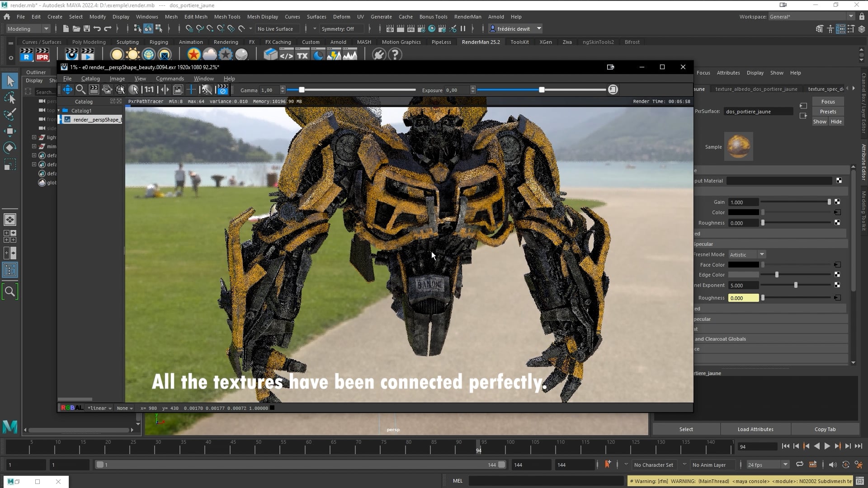Create a PxrSurface material with the star icon
This screenshot has width=868, height=488.
193,55
